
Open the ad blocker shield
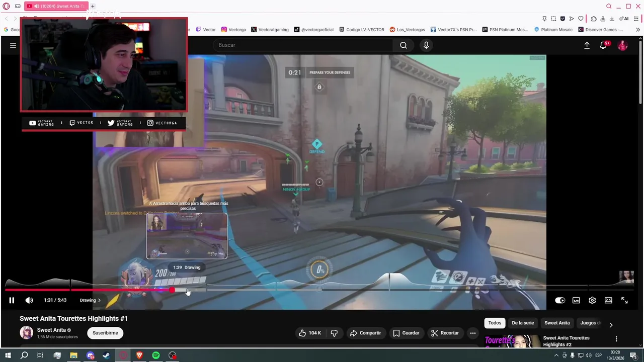click(562, 19)
